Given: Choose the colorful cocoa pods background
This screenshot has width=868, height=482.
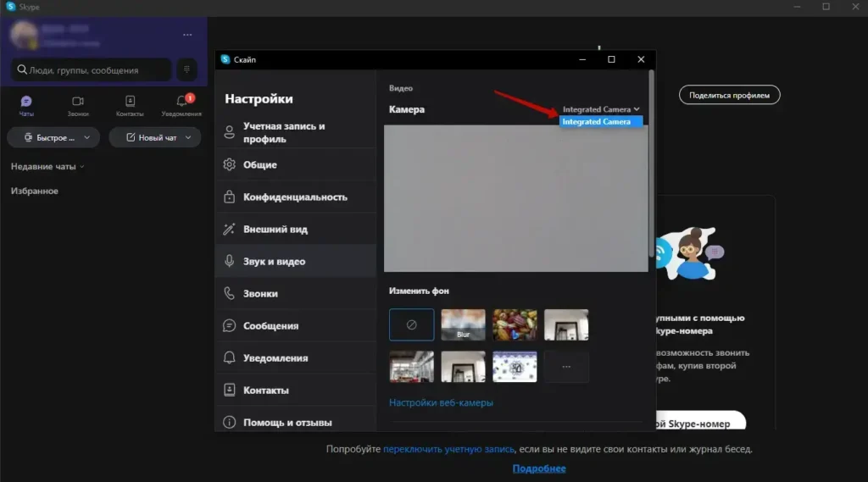Looking at the screenshot, I should coord(515,324).
